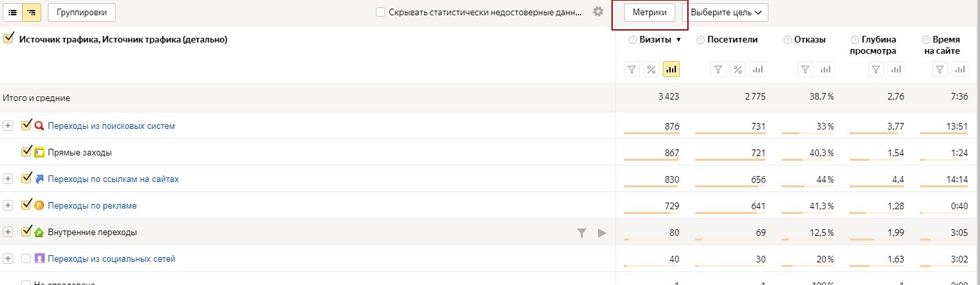Switch to tree list view icon
This screenshot has width=980, height=285.
tap(31, 12)
